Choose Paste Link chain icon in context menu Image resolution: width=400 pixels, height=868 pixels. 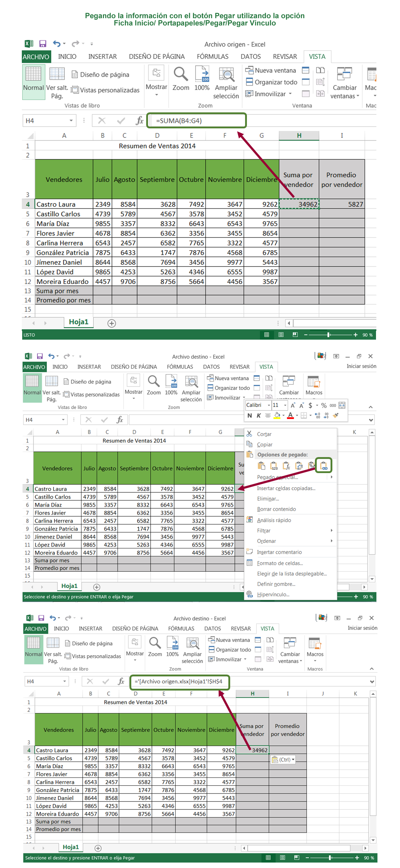(324, 465)
